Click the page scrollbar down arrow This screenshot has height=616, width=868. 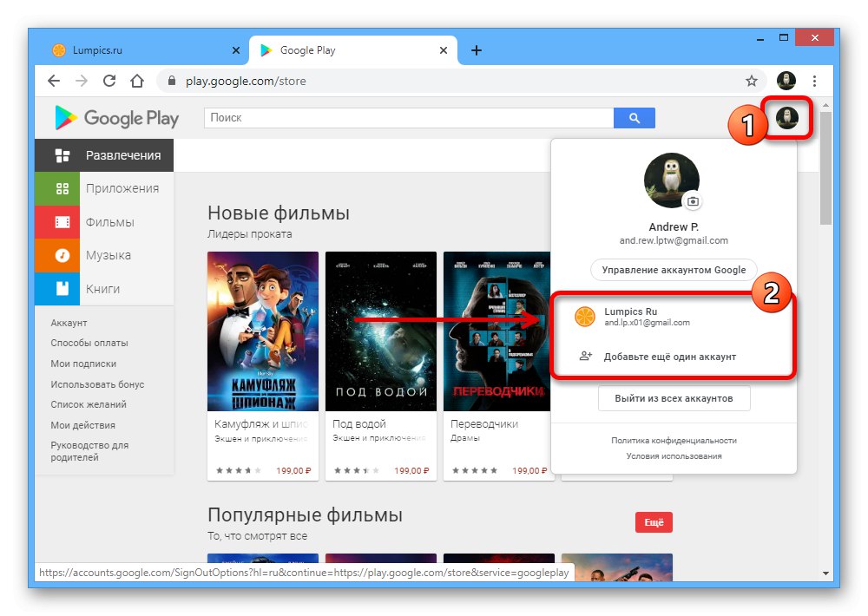[826, 573]
